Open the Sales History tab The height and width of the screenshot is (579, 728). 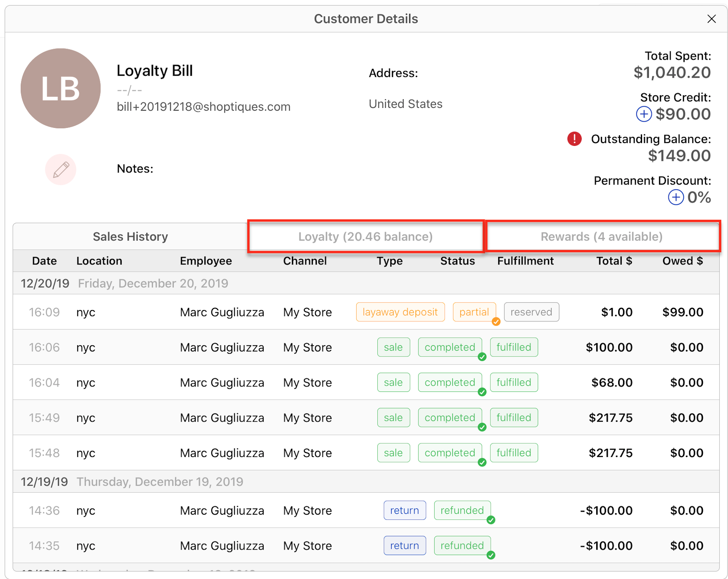coord(130,237)
